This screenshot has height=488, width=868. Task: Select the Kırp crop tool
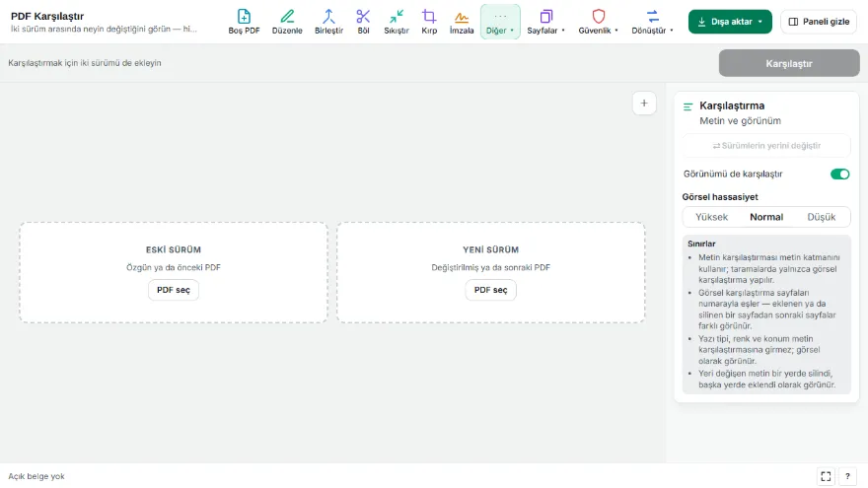tap(429, 22)
